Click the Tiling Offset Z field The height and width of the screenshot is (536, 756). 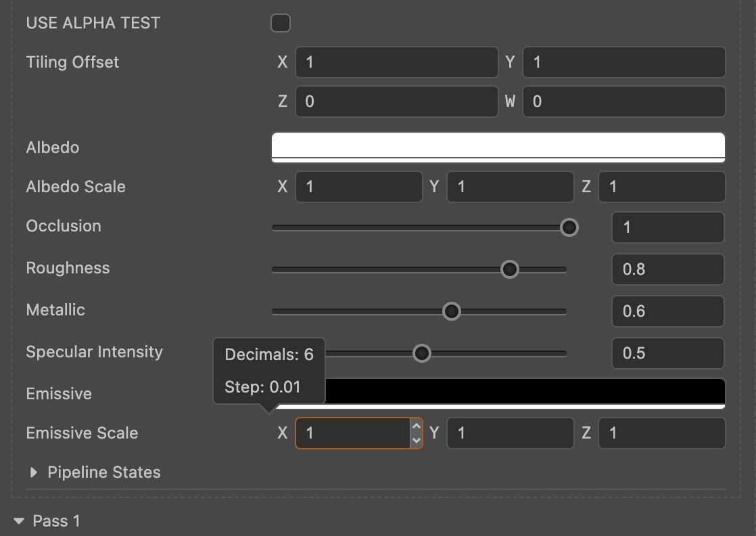pyautogui.click(x=396, y=102)
